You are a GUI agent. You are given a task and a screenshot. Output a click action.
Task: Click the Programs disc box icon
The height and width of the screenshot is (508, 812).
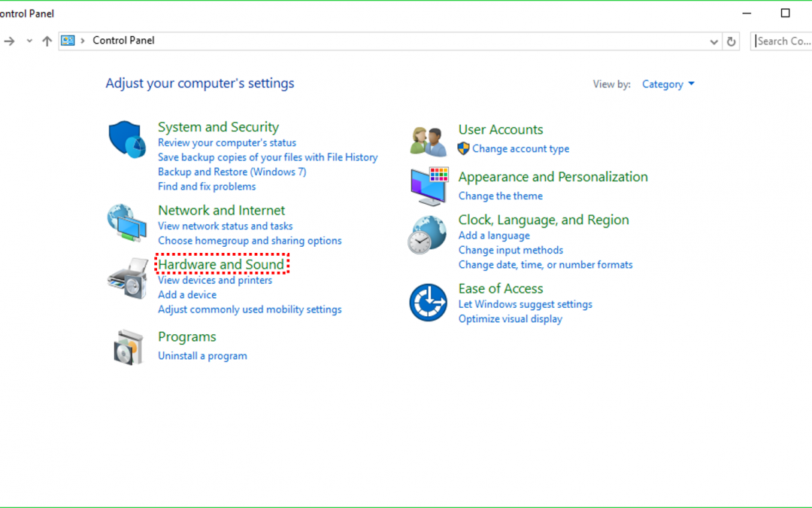(x=128, y=347)
